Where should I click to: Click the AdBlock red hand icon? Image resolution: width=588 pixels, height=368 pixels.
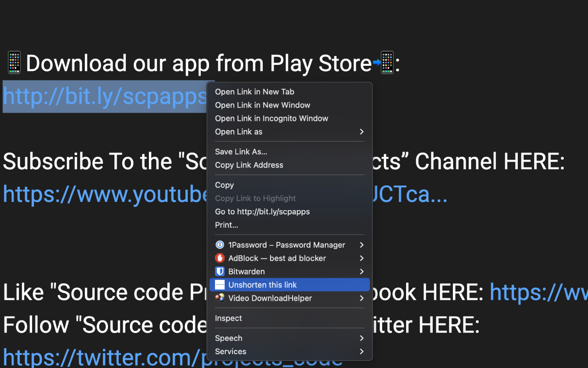(220, 258)
